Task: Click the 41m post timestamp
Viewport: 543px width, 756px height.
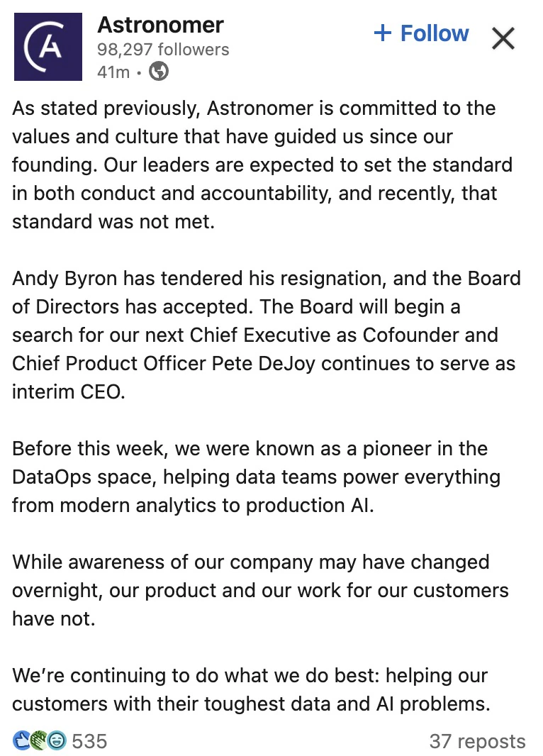Action: (113, 72)
